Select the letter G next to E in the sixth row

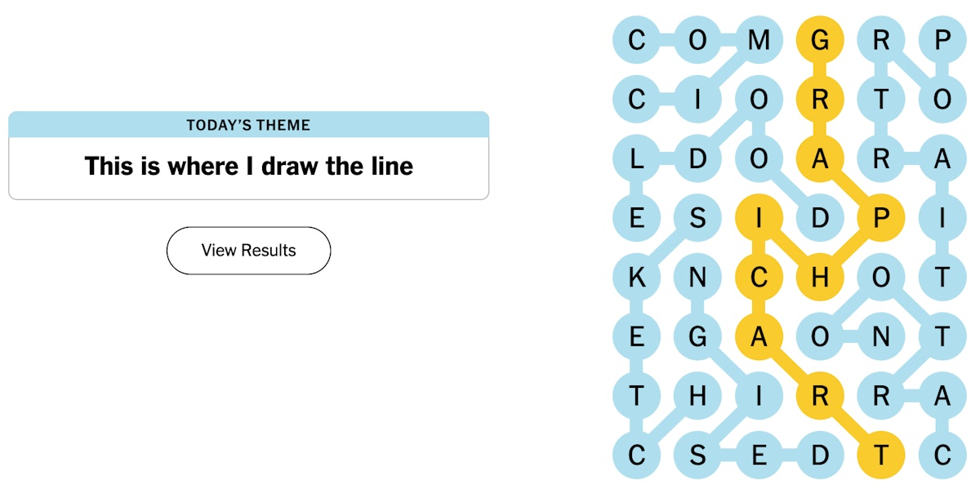(699, 336)
